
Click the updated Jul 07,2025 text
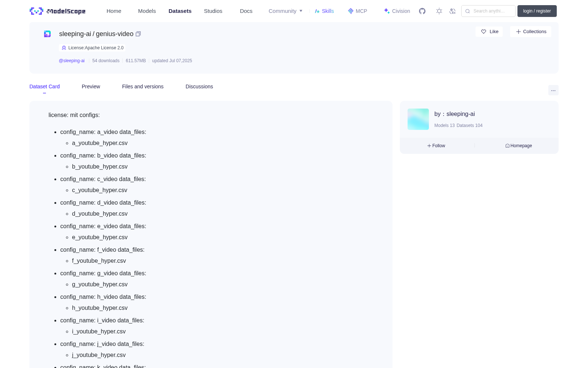click(x=172, y=61)
